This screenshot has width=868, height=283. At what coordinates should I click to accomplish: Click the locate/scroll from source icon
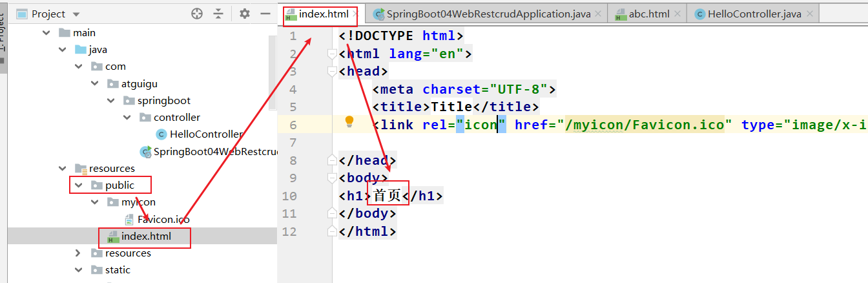[x=197, y=13]
